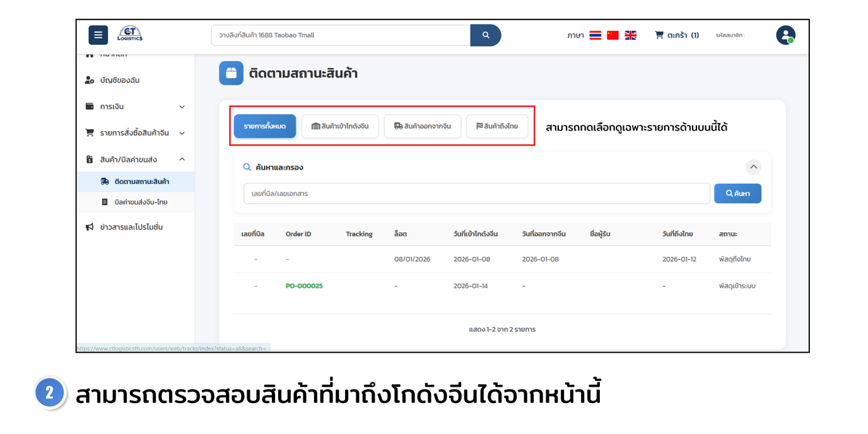Expand the การเงิน sidebar menu
The height and width of the screenshot is (434, 868).
(x=135, y=107)
